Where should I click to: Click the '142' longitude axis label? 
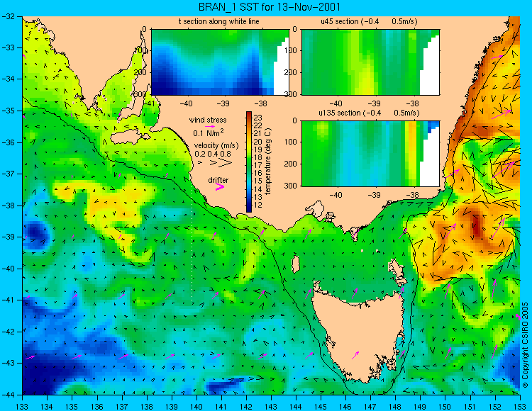pyautogui.click(x=246, y=407)
